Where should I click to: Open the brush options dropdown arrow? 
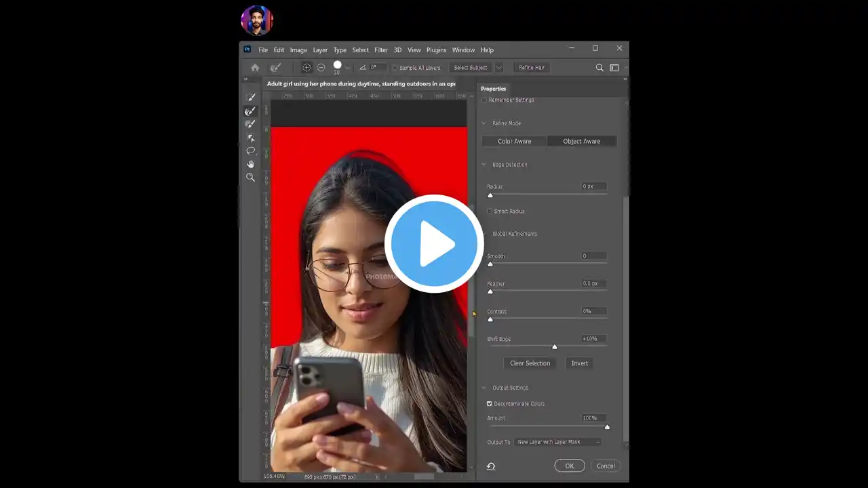click(348, 68)
